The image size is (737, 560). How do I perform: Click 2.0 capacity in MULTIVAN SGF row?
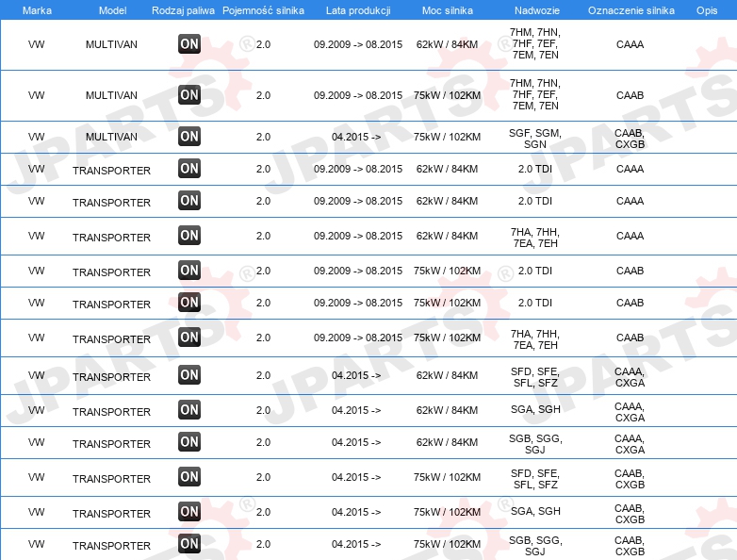pos(263,137)
